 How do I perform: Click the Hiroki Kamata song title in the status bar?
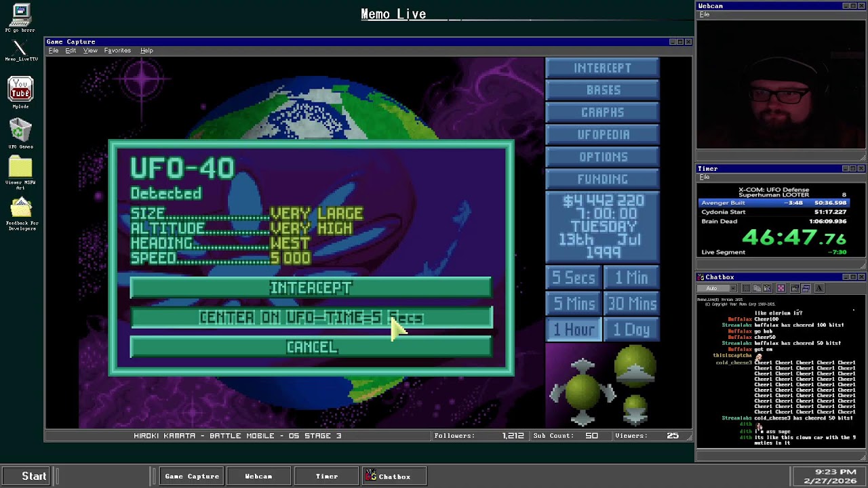pyautogui.click(x=237, y=436)
